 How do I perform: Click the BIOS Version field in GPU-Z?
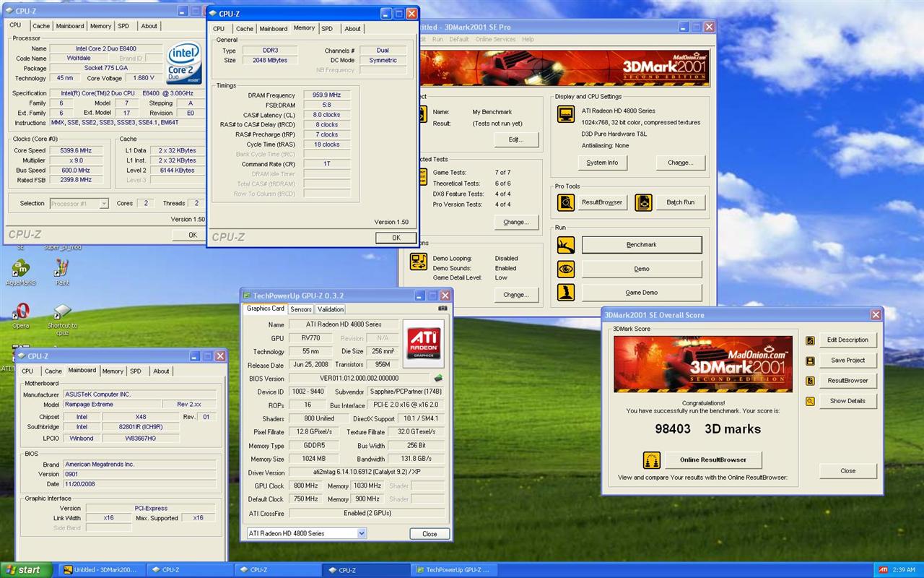pos(359,378)
